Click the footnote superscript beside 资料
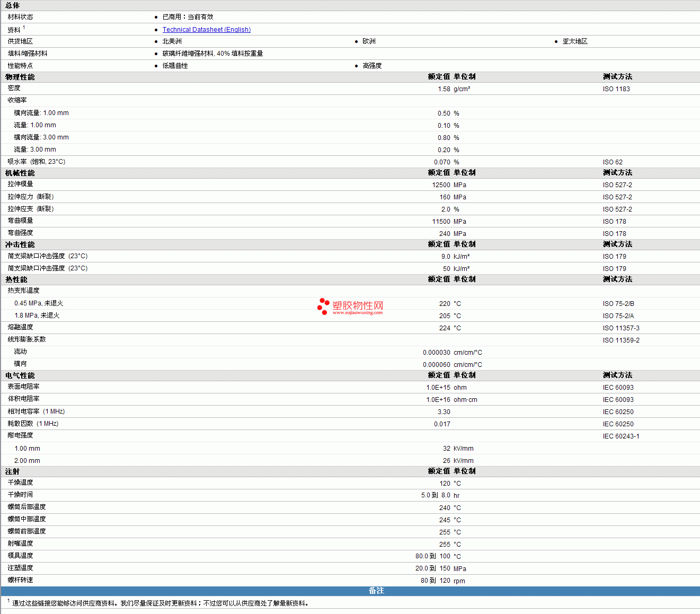Viewport: 700px width, 614px height. 24,28
